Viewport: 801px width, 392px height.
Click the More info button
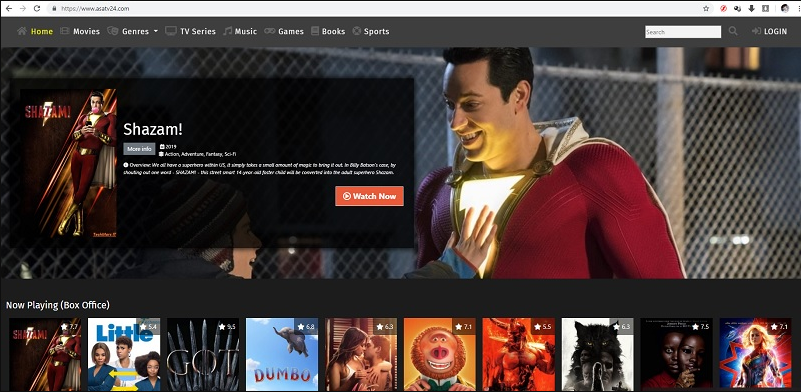coord(139,149)
